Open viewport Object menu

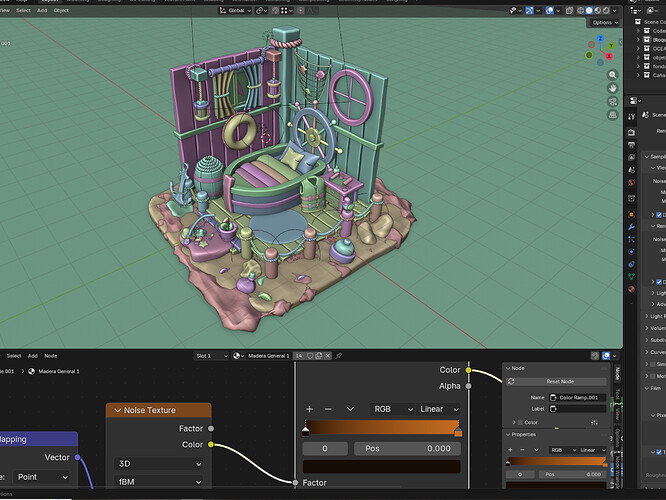click(61, 11)
